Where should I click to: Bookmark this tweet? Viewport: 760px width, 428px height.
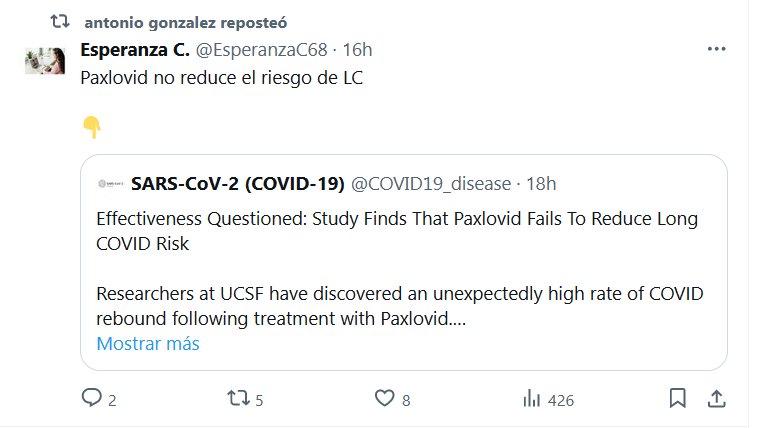point(677,399)
